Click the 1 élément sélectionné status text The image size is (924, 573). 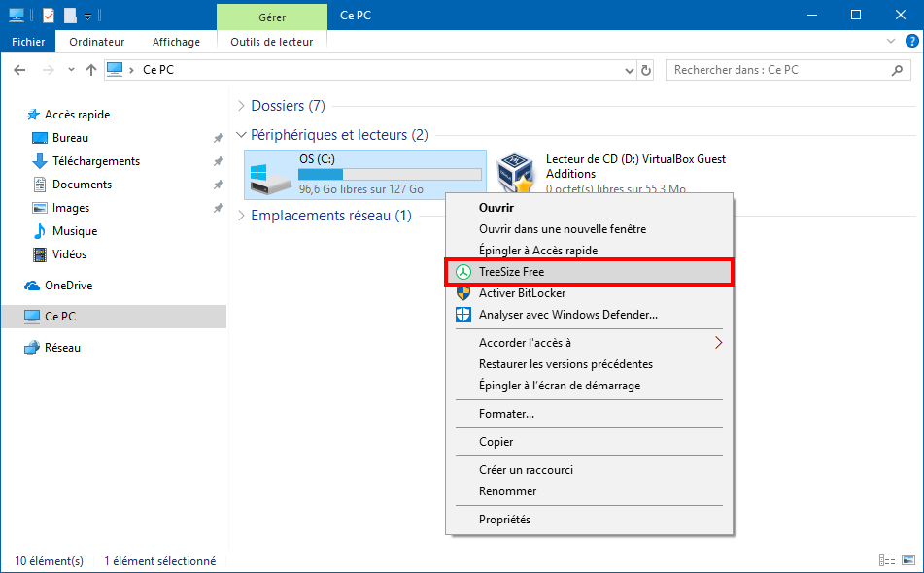pos(159,561)
